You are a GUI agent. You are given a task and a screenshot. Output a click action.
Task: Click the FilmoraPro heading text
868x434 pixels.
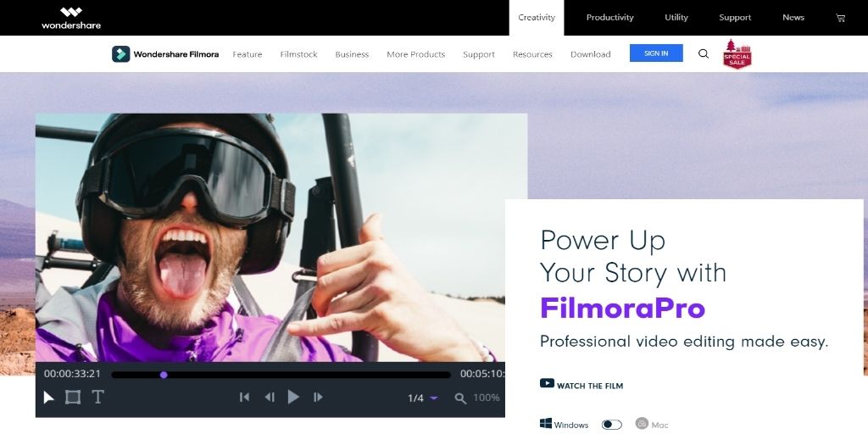(x=622, y=308)
